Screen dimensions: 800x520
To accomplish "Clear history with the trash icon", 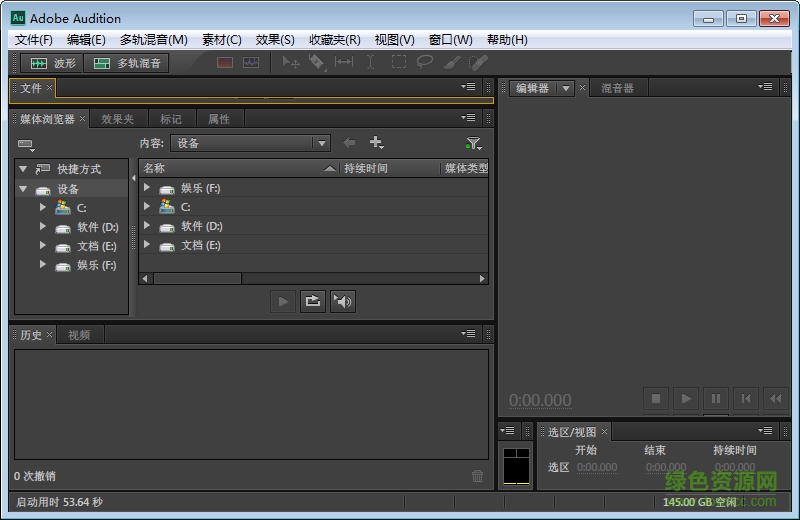I will [x=478, y=476].
